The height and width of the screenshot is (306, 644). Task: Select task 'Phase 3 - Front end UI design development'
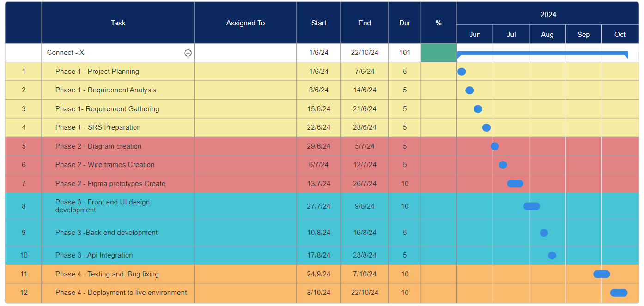pos(103,206)
